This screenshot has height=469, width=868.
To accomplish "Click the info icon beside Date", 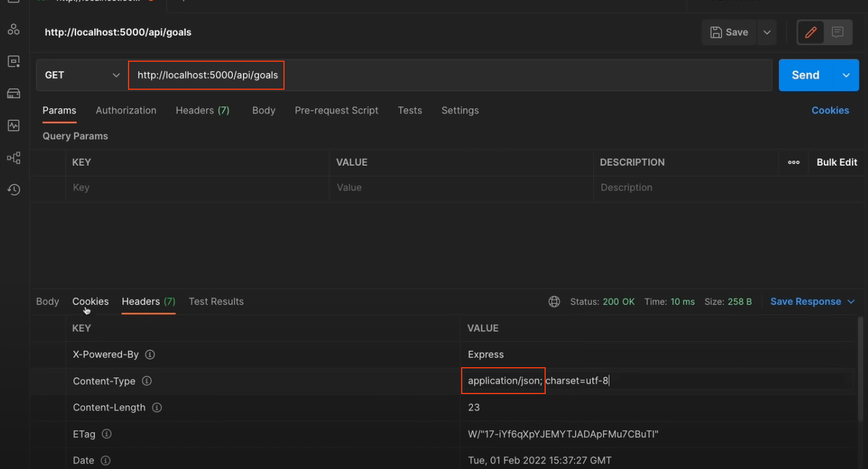I will coord(106,460).
